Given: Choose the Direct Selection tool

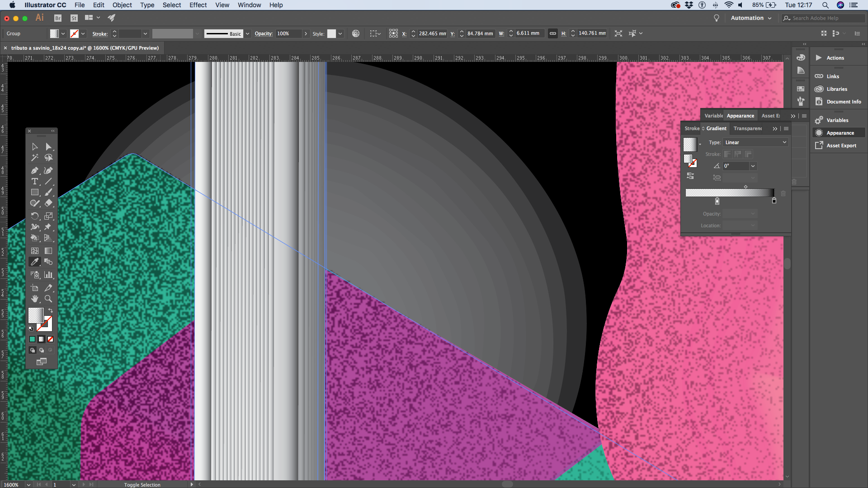Looking at the screenshot, I should click(x=48, y=146).
